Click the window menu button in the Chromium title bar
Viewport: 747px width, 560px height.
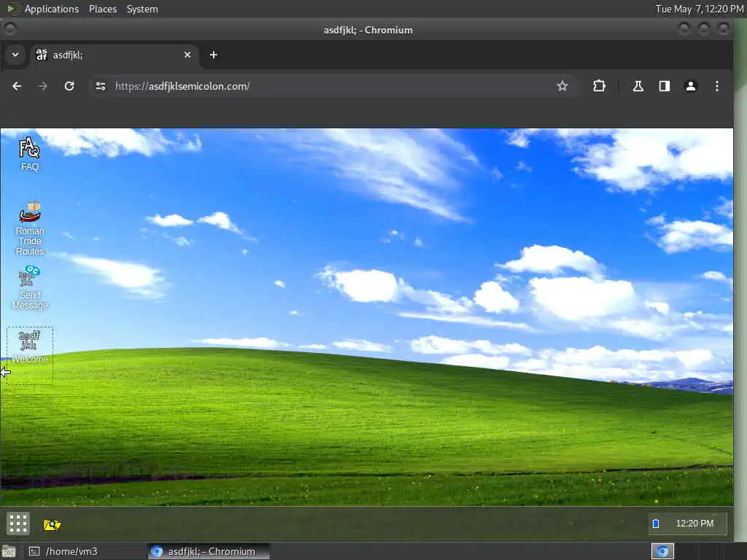coord(9,29)
